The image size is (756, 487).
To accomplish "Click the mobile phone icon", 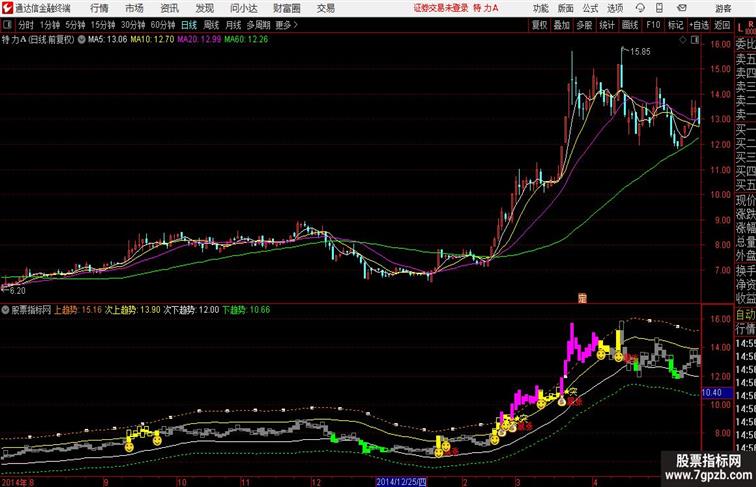I will (659, 8).
